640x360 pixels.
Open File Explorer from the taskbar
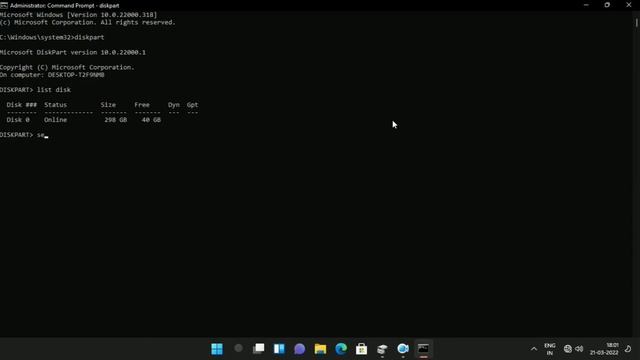[x=320, y=349]
